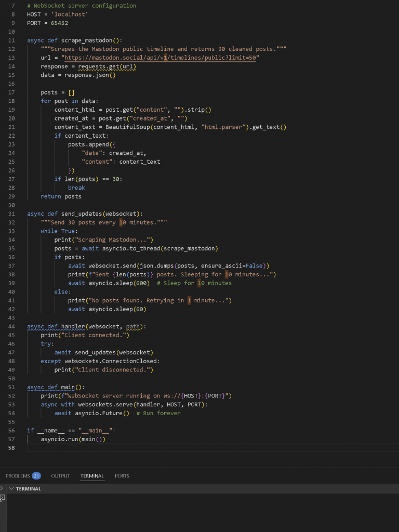Click print 'WebSocket server running on ws://' line

point(136,395)
